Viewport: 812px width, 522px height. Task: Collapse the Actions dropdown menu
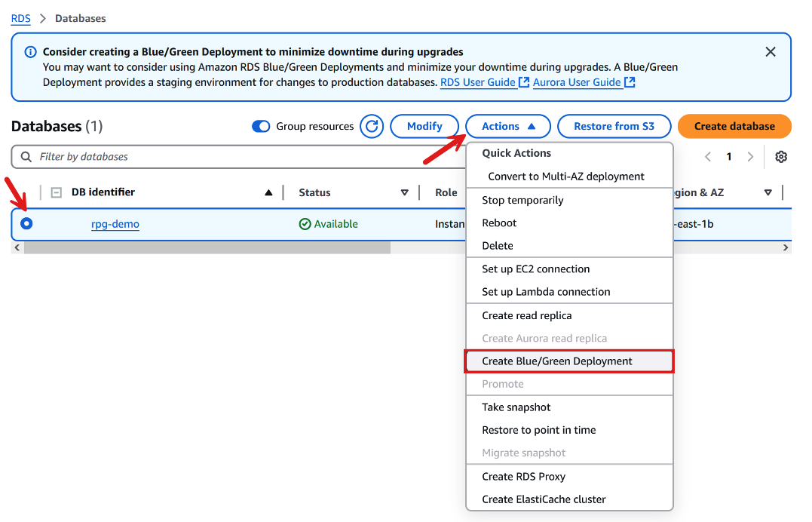coord(507,126)
